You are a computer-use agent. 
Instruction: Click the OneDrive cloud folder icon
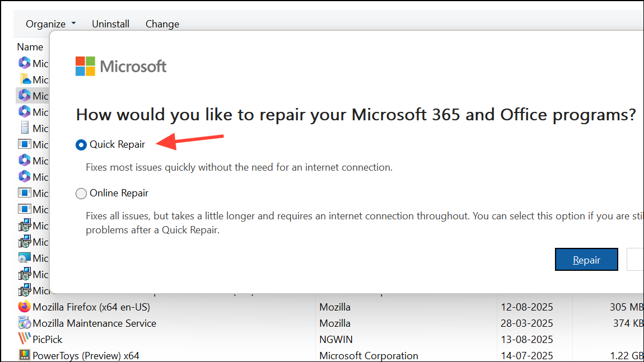tap(24, 79)
